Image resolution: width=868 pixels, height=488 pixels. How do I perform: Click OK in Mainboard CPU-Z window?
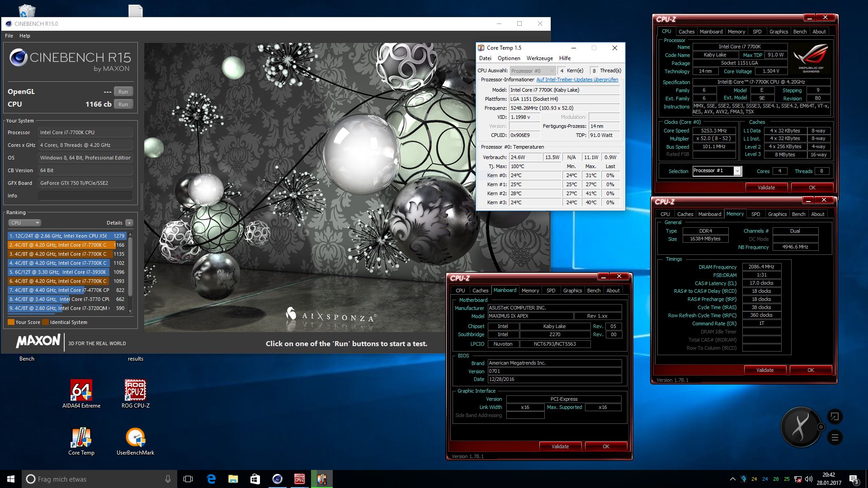point(606,446)
